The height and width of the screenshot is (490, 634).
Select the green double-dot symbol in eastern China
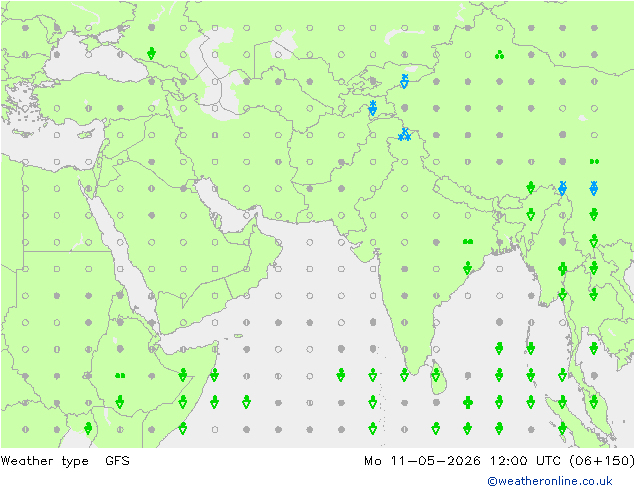(x=594, y=161)
